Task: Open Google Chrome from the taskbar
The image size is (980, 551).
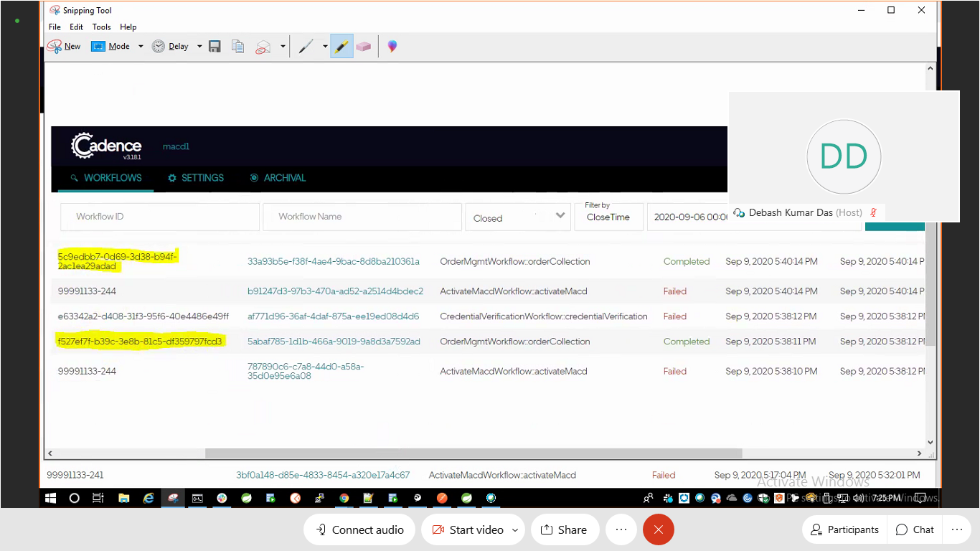Action: tap(344, 497)
